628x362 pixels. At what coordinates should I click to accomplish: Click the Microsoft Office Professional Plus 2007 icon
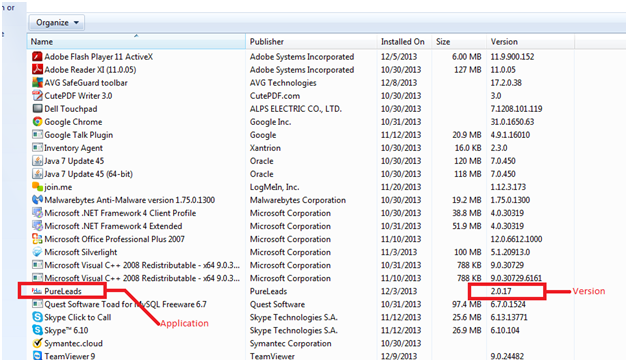click(x=37, y=239)
